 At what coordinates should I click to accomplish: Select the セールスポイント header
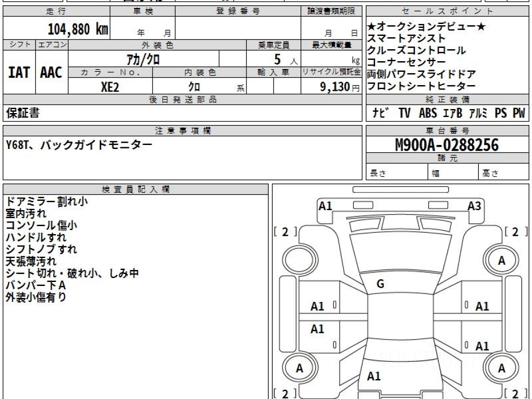click(x=447, y=12)
